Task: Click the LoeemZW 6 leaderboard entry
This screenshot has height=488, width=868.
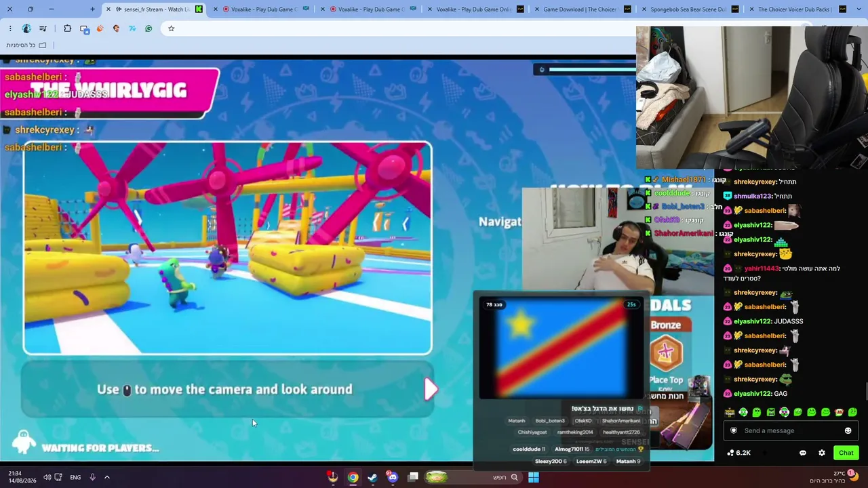Action: pyautogui.click(x=590, y=461)
